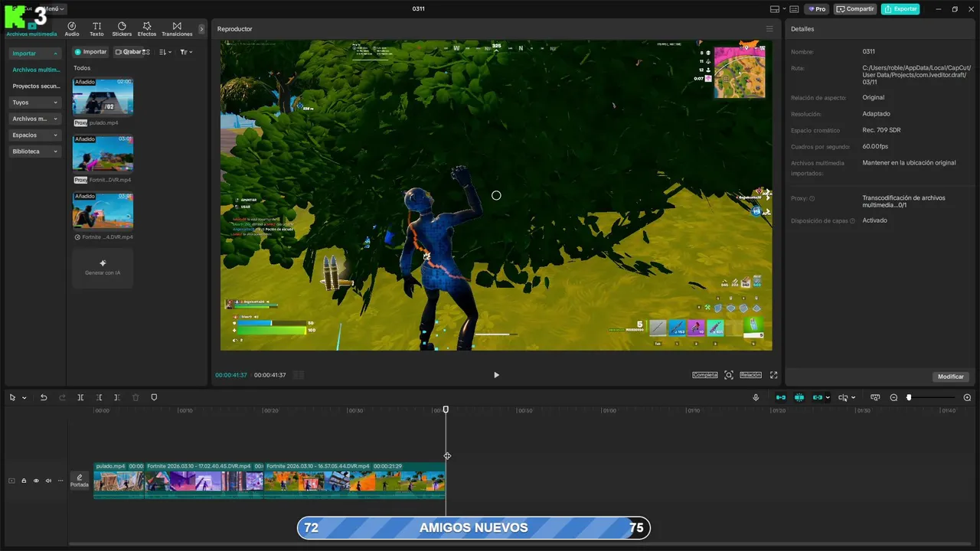Open the keyboard shortcuts icon
Image resolution: width=980 pixels, height=551 pixels.
[794, 9]
